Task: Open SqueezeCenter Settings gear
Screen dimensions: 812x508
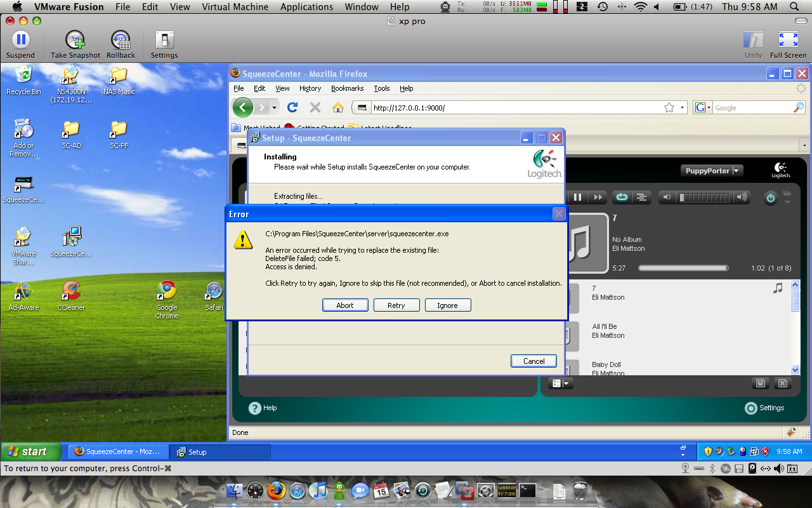Action: (751, 408)
